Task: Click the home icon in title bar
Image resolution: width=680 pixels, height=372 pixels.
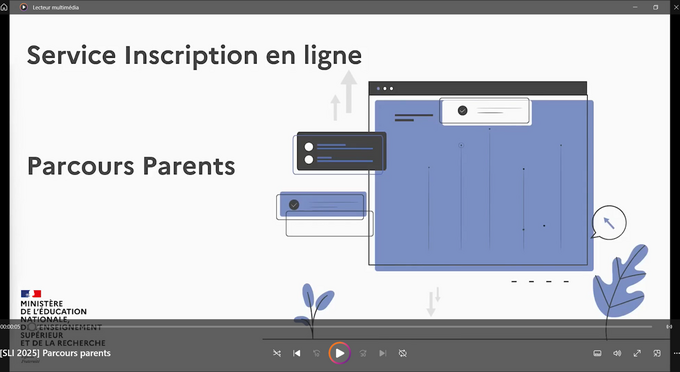Action: [4, 7]
